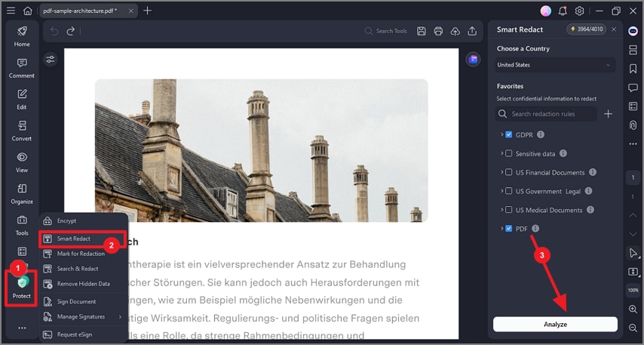Upload document to cloud
This screenshot has height=345, width=644.
[455, 31]
